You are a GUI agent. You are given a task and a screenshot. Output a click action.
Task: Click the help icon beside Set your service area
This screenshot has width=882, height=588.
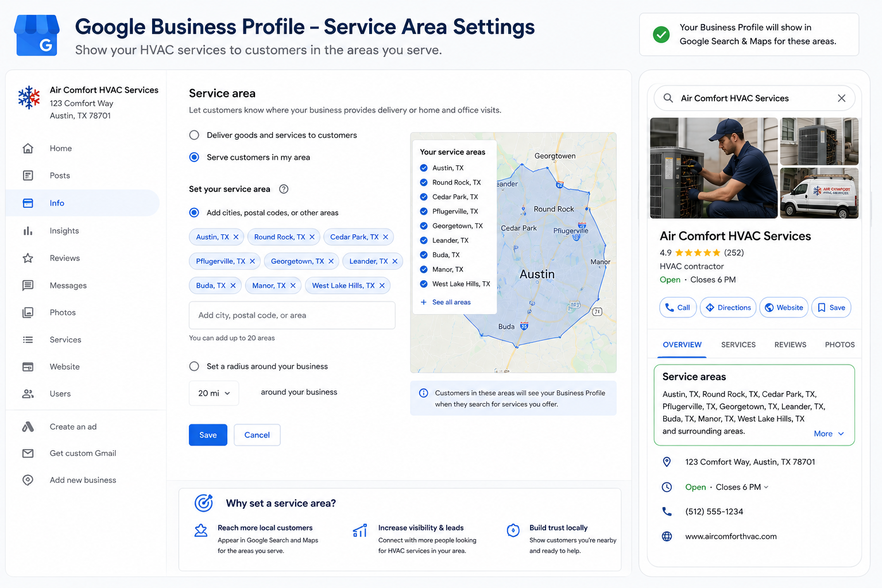coord(284,189)
